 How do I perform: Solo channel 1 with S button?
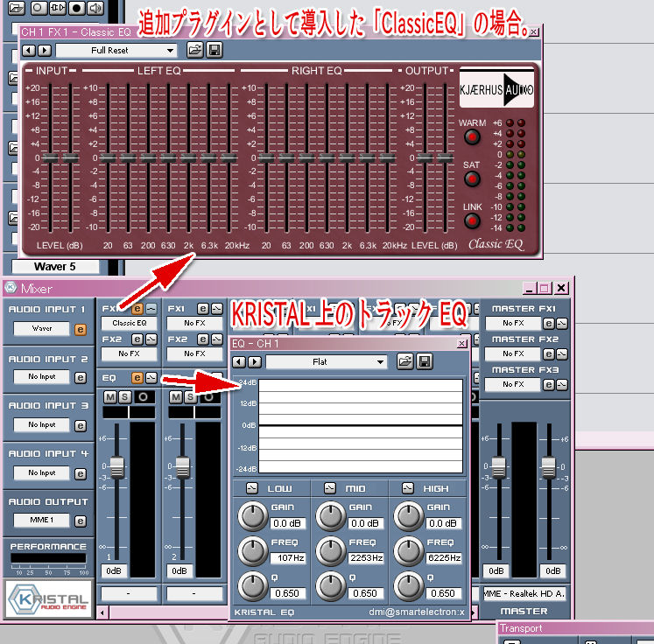pyautogui.click(x=124, y=397)
